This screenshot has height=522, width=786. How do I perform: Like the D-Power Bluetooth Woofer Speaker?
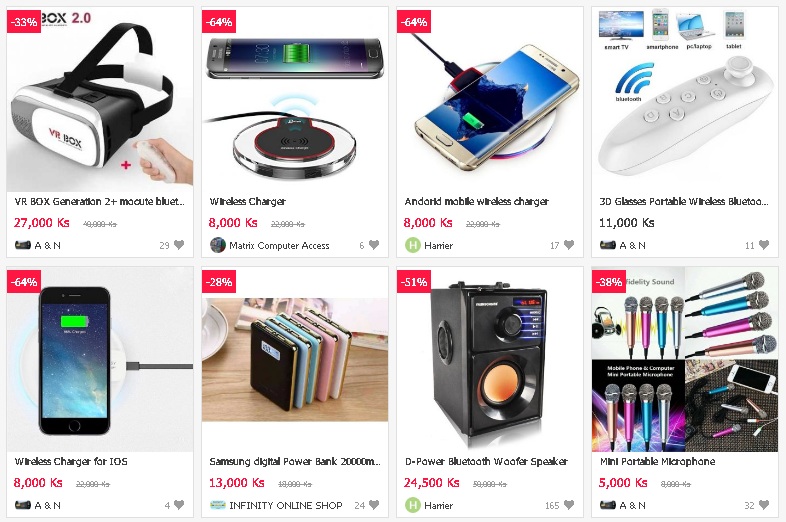pyautogui.click(x=569, y=505)
